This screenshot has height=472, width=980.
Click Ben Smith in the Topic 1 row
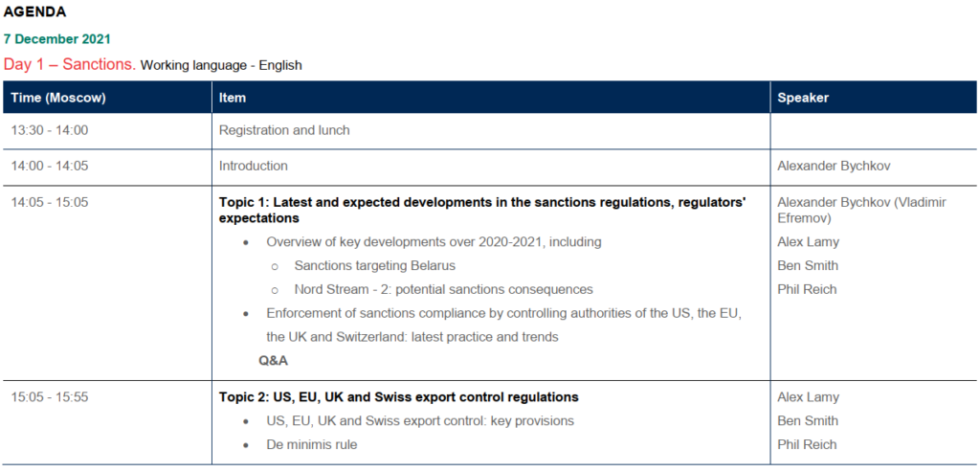click(x=808, y=266)
